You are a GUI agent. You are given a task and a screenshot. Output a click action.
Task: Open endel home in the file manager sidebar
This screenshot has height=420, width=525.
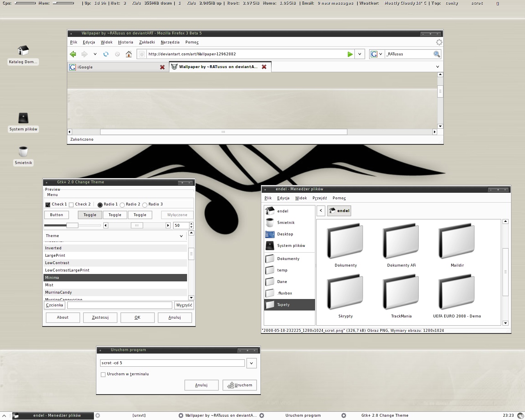click(x=290, y=211)
